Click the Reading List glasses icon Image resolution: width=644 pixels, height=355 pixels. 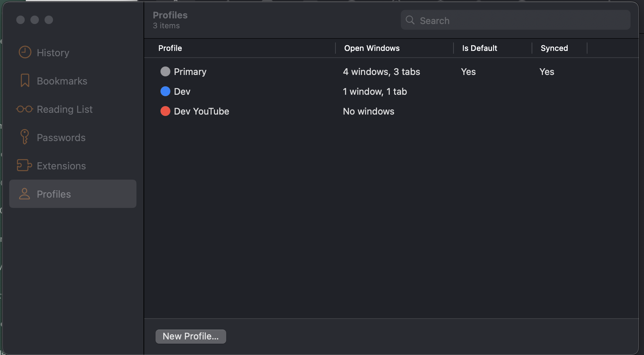(25, 109)
